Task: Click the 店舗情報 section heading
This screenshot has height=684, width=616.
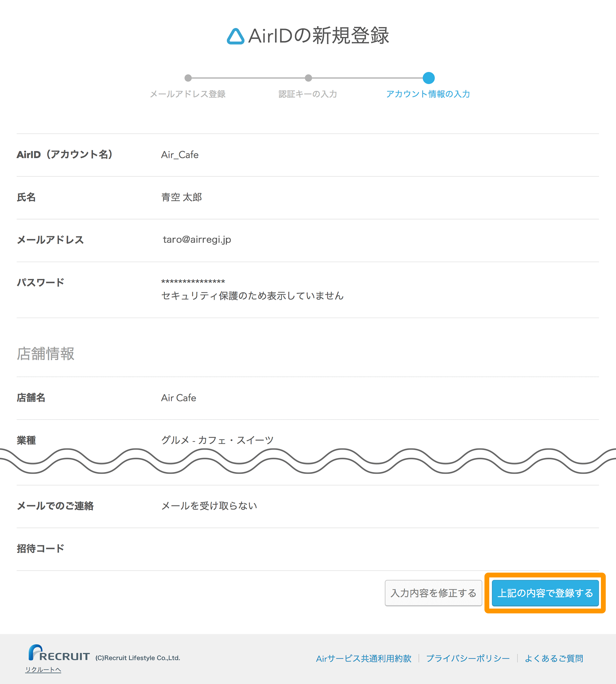Action: (46, 353)
